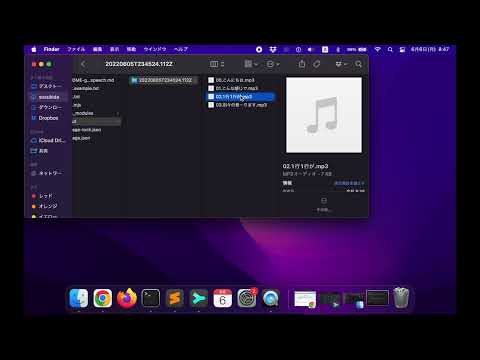Switch Finder column view selector
Screen dimensions: 480x360
click(217, 64)
